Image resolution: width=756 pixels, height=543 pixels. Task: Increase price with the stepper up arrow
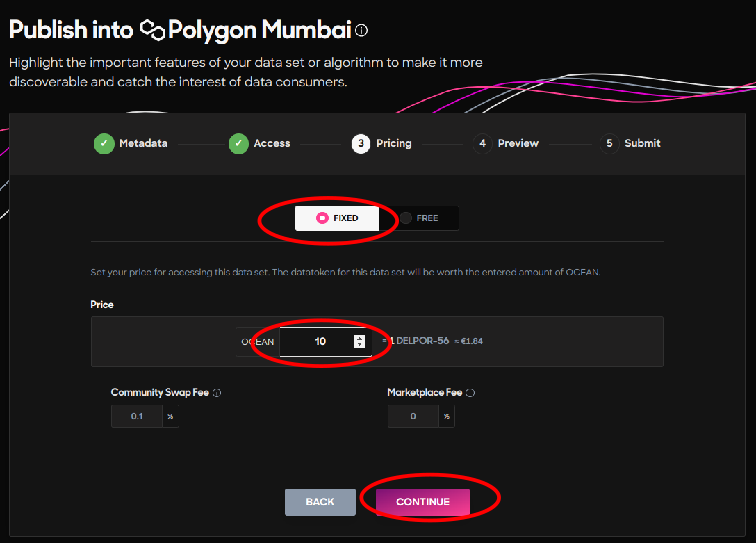coord(359,338)
